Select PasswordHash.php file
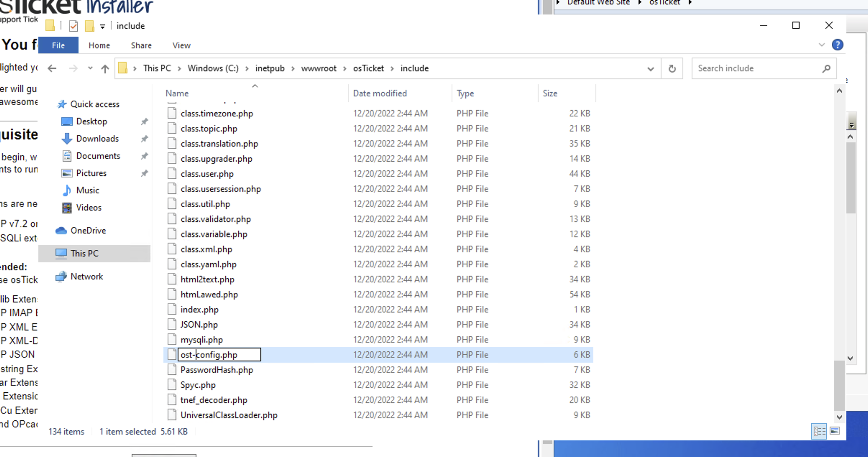 point(217,369)
